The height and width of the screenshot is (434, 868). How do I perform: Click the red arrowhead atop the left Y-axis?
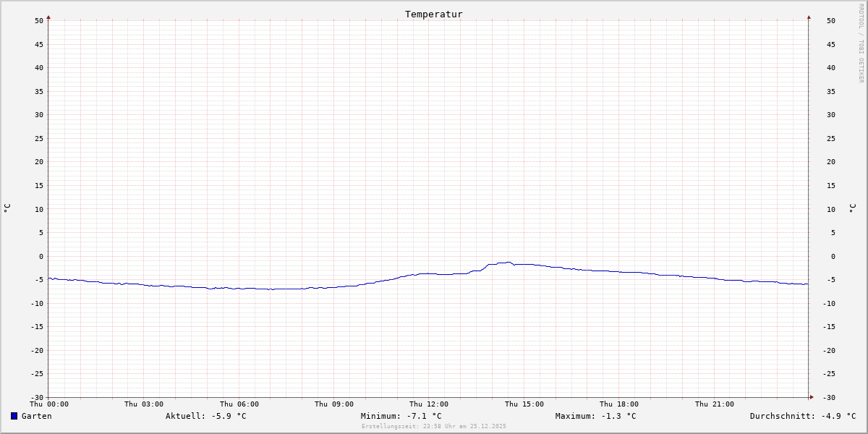[48, 17]
